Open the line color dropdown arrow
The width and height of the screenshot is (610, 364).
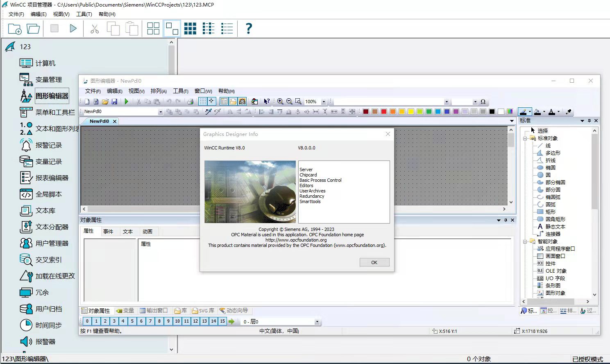coord(530,112)
